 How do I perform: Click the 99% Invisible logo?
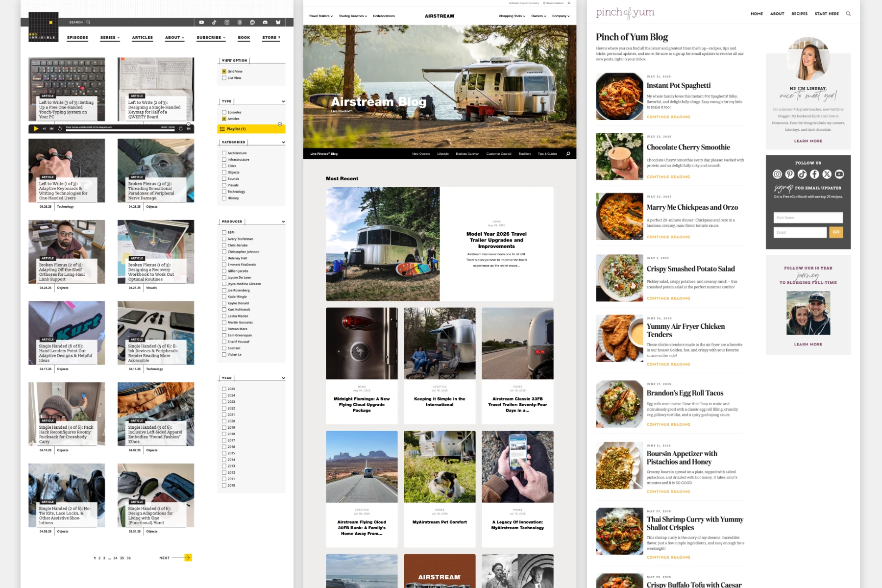coord(43,27)
